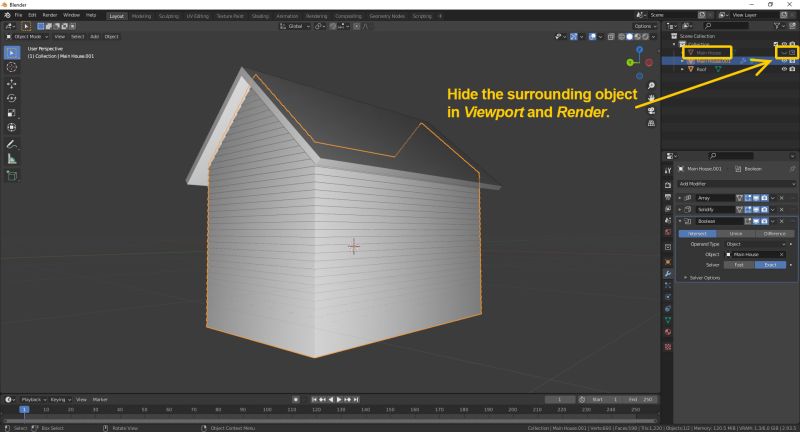800x432 pixels.
Task: Open Object Mode dropdown
Action: (27, 37)
